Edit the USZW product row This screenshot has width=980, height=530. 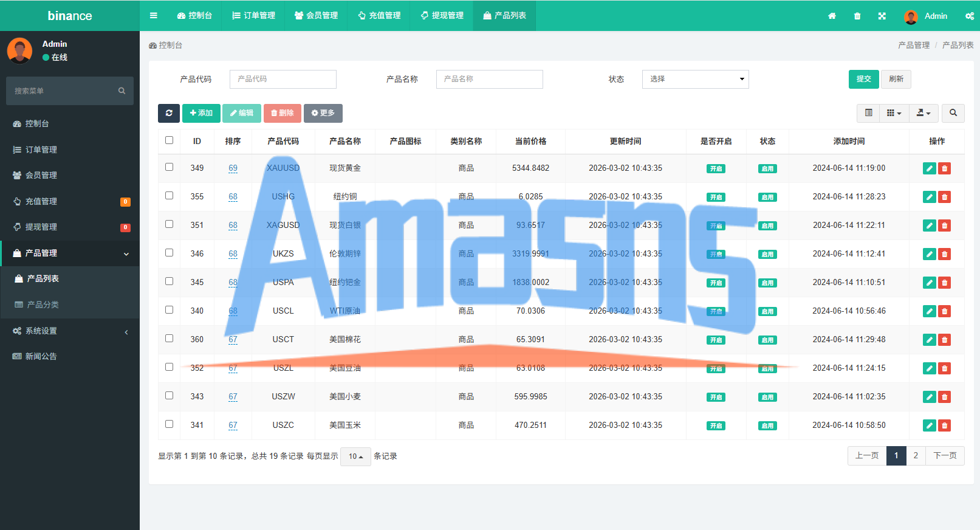coord(930,397)
